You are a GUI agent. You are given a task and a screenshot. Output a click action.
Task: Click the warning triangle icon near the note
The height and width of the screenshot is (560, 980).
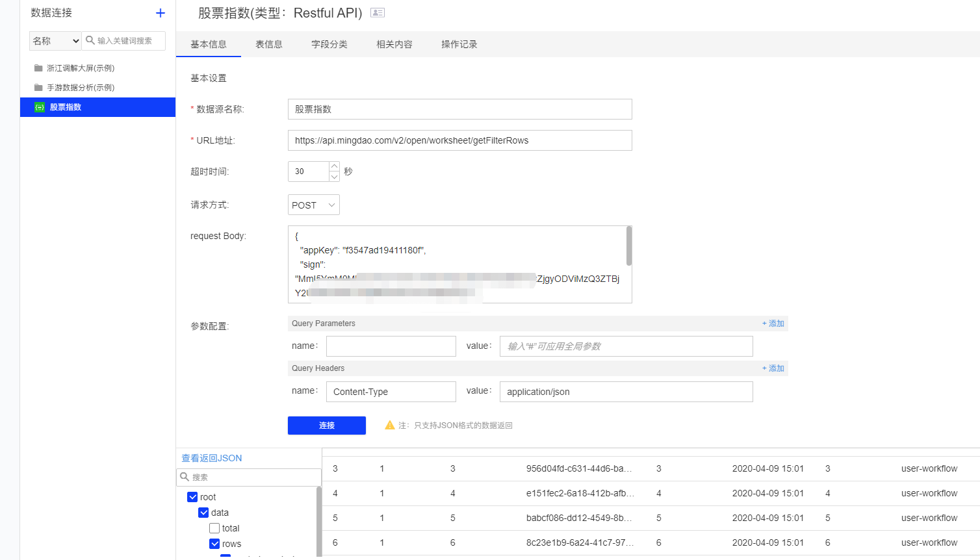[x=390, y=425]
